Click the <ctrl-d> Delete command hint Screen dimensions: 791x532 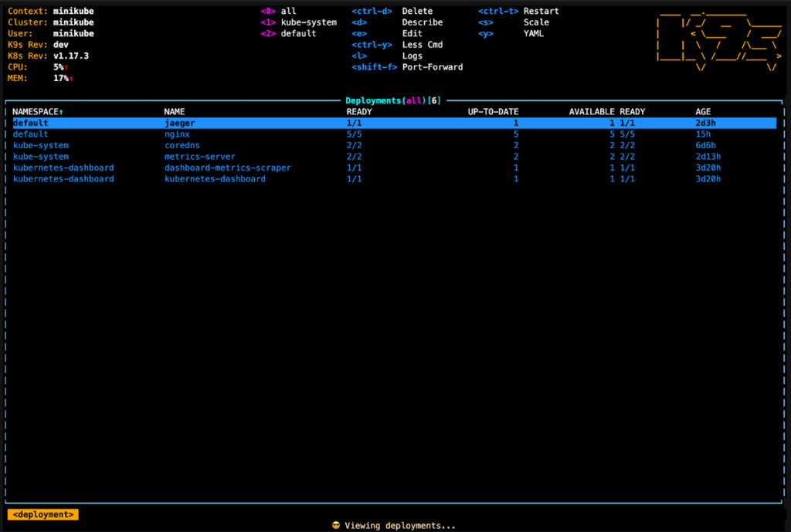[x=392, y=11]
